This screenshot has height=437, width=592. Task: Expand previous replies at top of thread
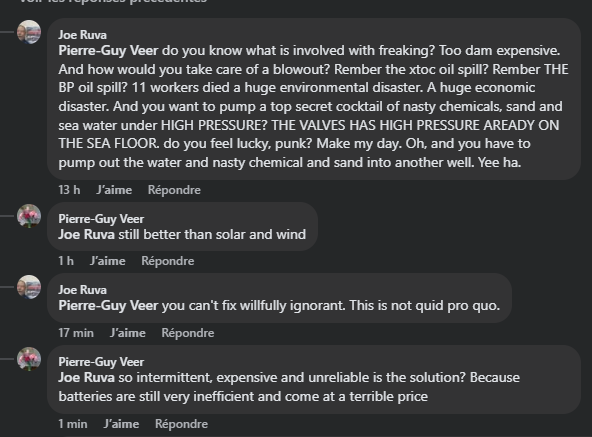[x=113, y=1]
